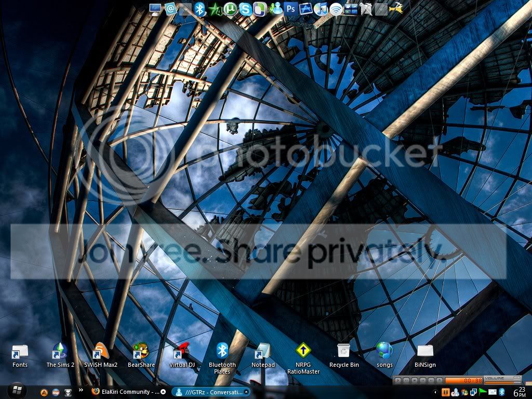Click Pause on the taskbar media player
The height and width of the screenshot is (399, 532).
(x=406, y=380)
